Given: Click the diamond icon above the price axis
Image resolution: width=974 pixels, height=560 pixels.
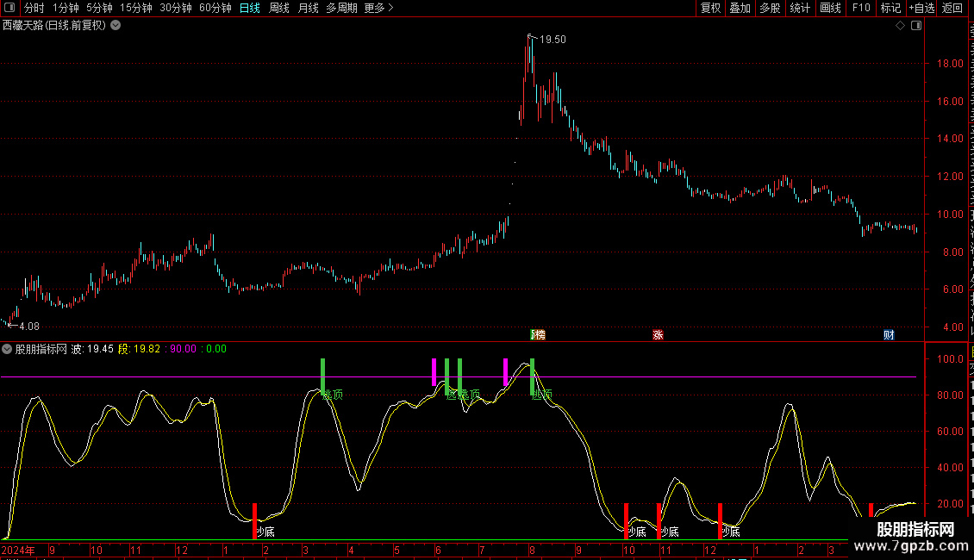Looking at the screenshot, I should pyautogui.click(x=900, y=26).
